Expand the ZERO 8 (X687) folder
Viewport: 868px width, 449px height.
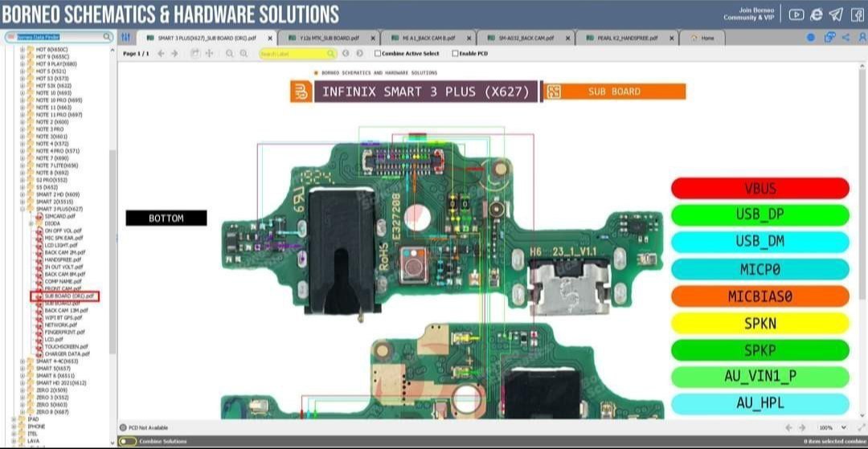[x=23, y=412]
